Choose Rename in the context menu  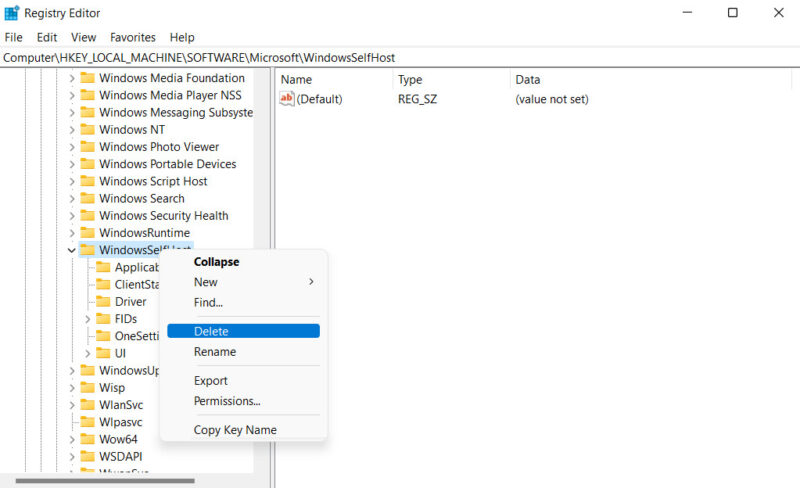click(x=243, y=352)
